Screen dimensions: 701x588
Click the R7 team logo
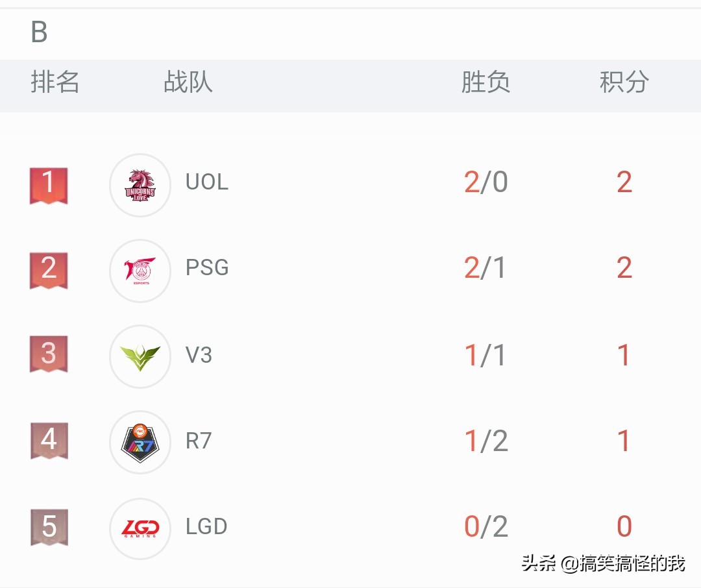[x=140, y=442]
